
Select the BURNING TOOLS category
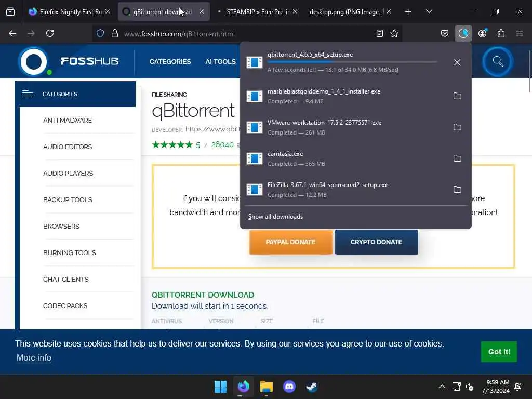click(69, 253)
